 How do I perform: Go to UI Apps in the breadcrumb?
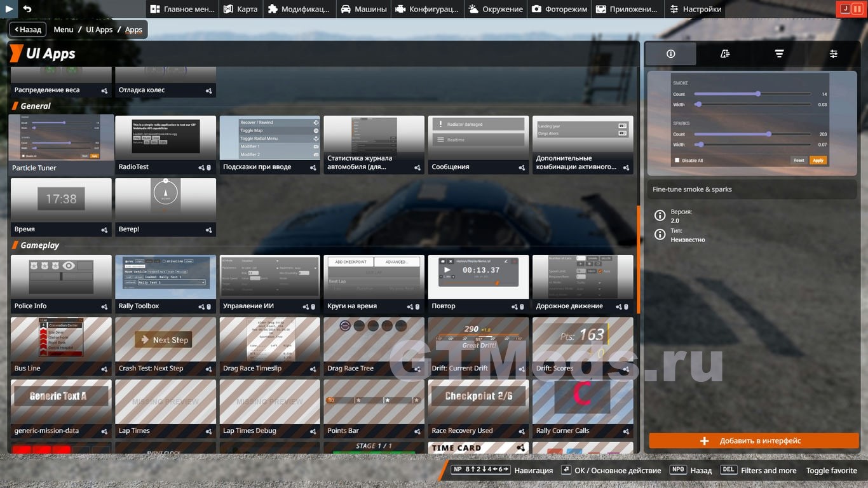(99, 29)
